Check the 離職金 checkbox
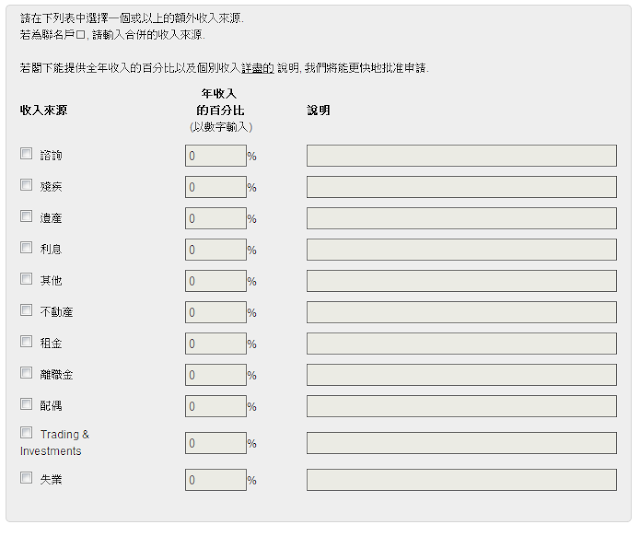 [26, 373]
